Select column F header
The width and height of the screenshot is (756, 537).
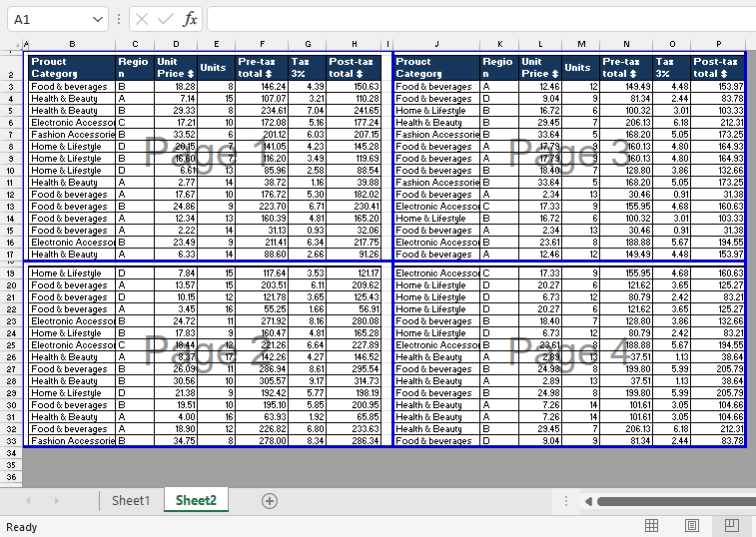coord(262,44)
